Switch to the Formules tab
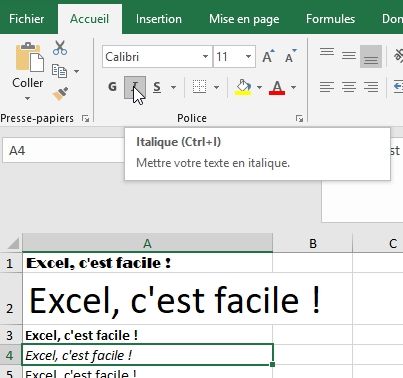This screenshot has width=403, height=378. tap(330, 19)
